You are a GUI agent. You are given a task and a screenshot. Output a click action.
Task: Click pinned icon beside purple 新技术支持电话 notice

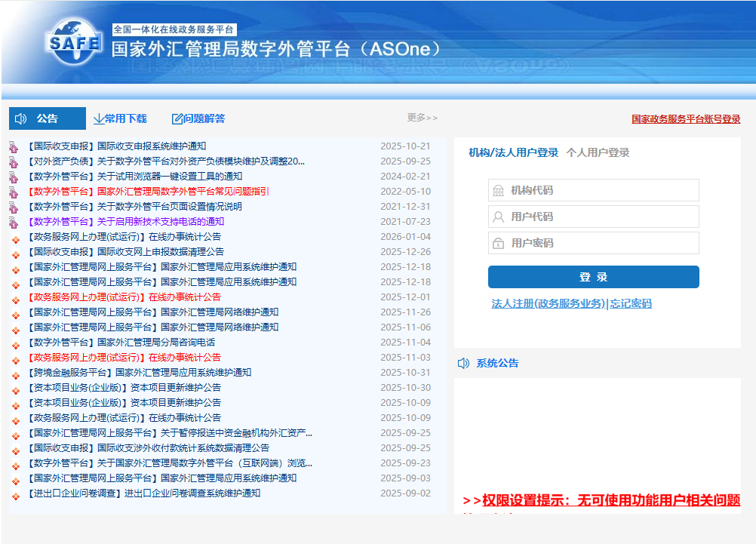[x=14, y=223]
